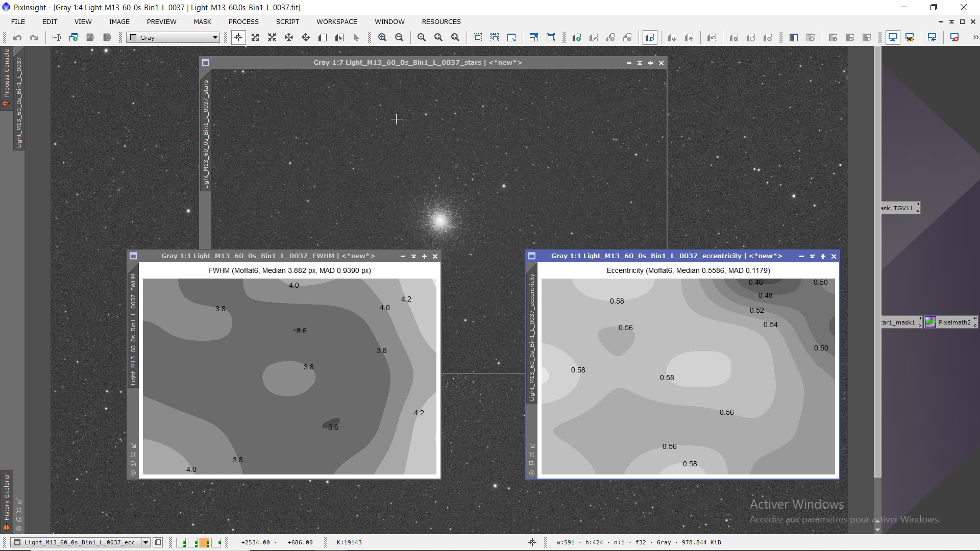The image size is (980, 551).
Task: Shade the FWHM window title bar button
Action: (x=413, y=256)
